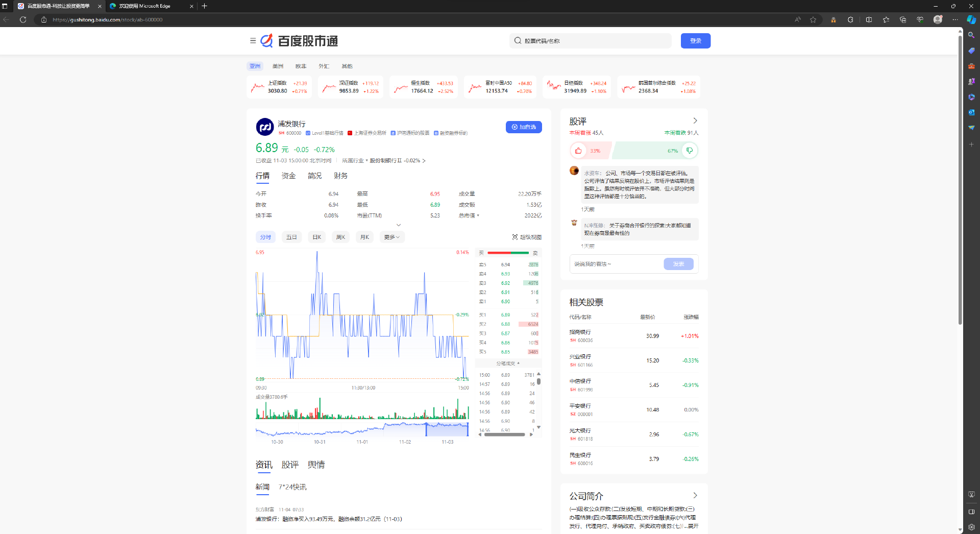Click the 说说我的看法 comment input
The height and width of the screenshot is (534, 980).
pos(617,264)
